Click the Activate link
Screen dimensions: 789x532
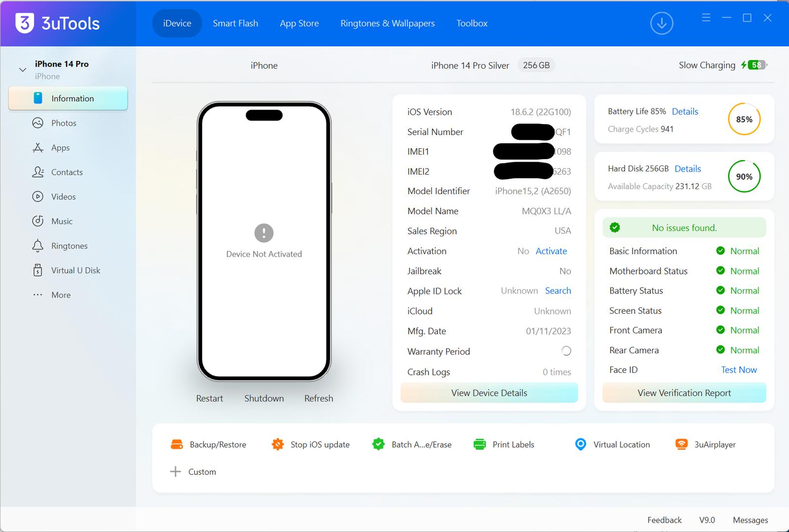pos(551,251)
